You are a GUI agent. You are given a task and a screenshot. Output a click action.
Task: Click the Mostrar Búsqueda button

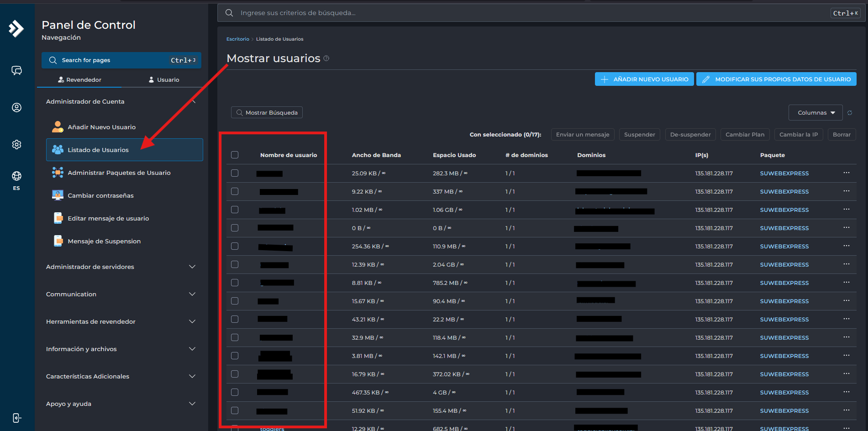pos(267,113)
